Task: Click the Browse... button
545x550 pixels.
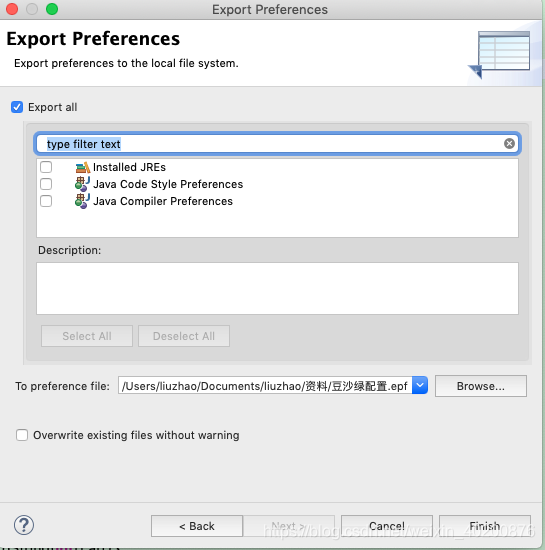Action: click(x=481, y=386)
